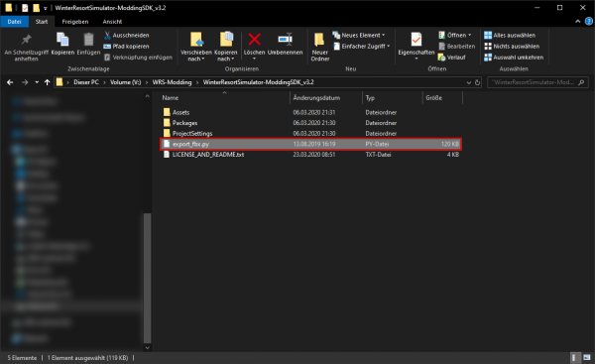
Task: Switch to the Freigeben tab
Action: click(75, 22)
